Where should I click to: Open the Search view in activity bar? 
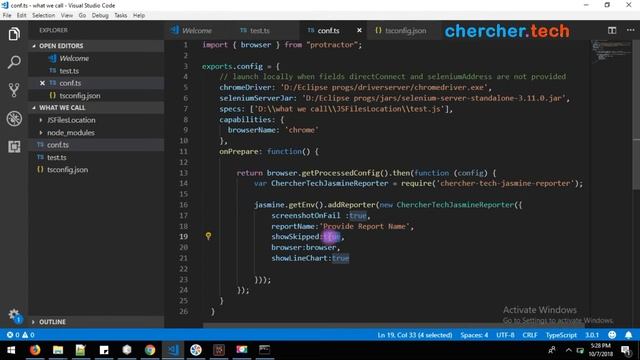pyautogui.click(x=14, y=62)
